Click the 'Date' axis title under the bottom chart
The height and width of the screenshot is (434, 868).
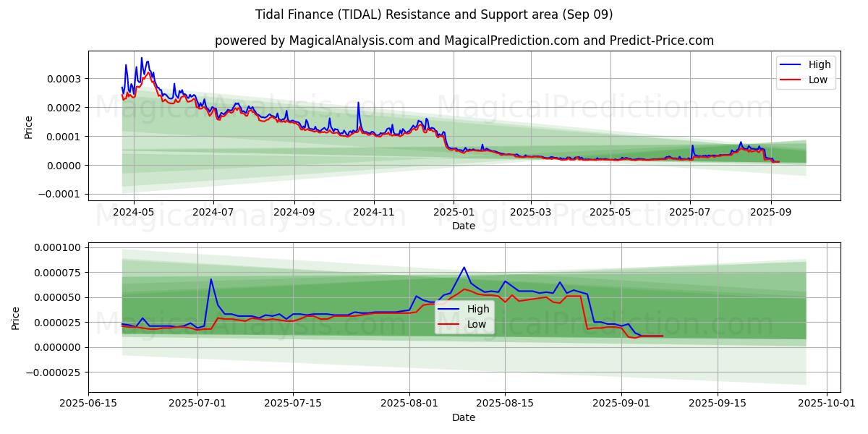[x=464, y=417]
